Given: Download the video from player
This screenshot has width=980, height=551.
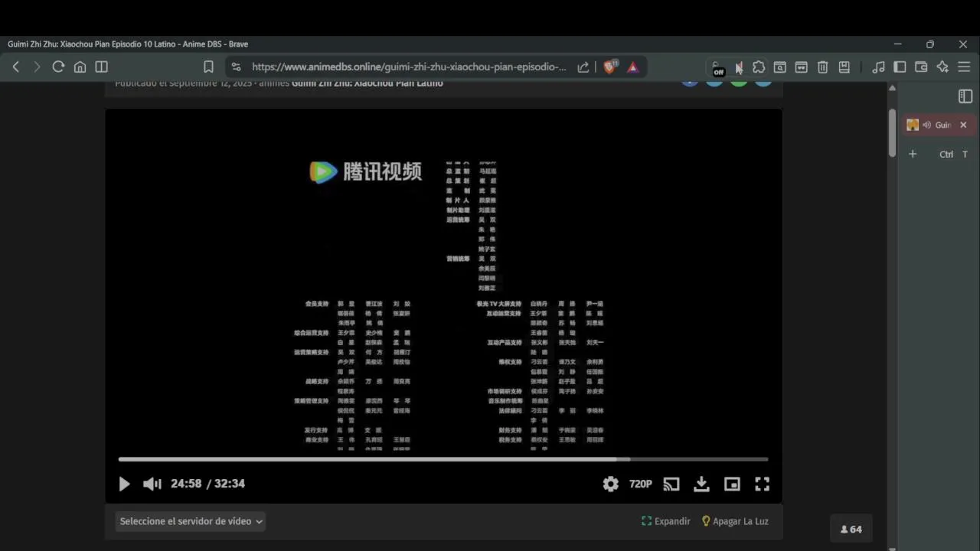Looking at the screenshot, I should point(701,484).
